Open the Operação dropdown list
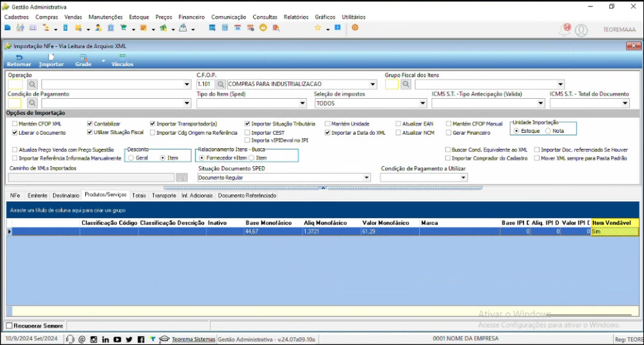The width and height of the screenshot is (644, 345). point(187,85)
